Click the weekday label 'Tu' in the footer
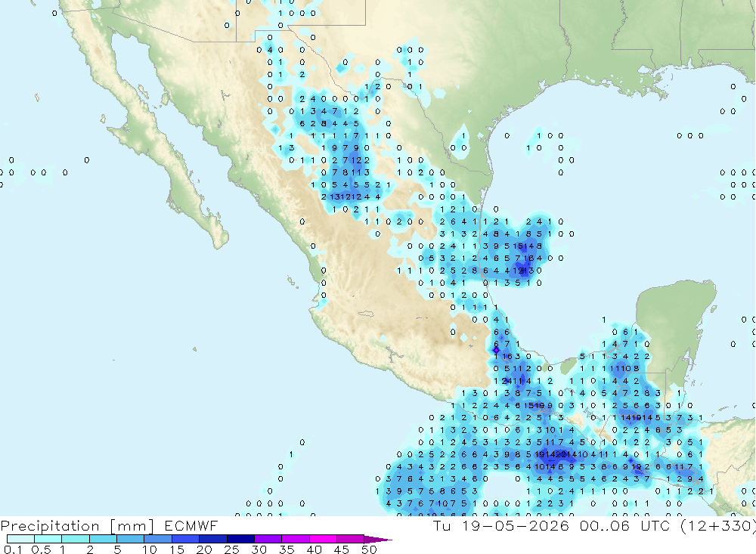Image resolution: width=756 pixels, height=554 pixels. point(442,525)
